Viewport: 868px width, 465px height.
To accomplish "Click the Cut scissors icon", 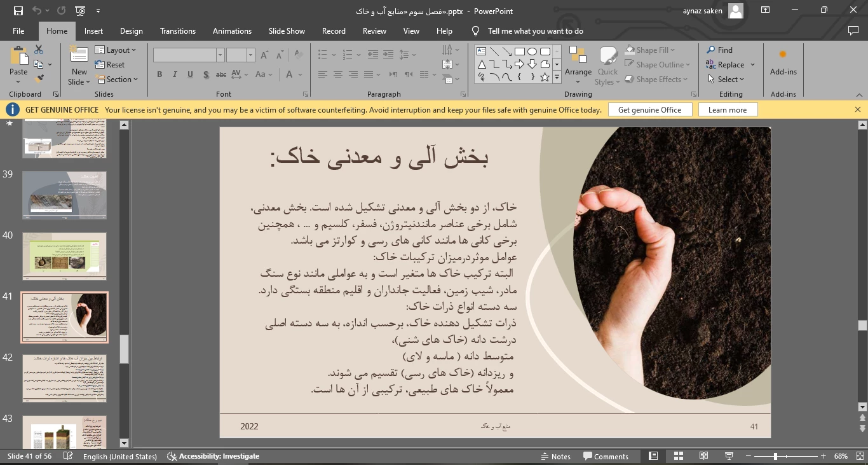I will coord(39,50).
